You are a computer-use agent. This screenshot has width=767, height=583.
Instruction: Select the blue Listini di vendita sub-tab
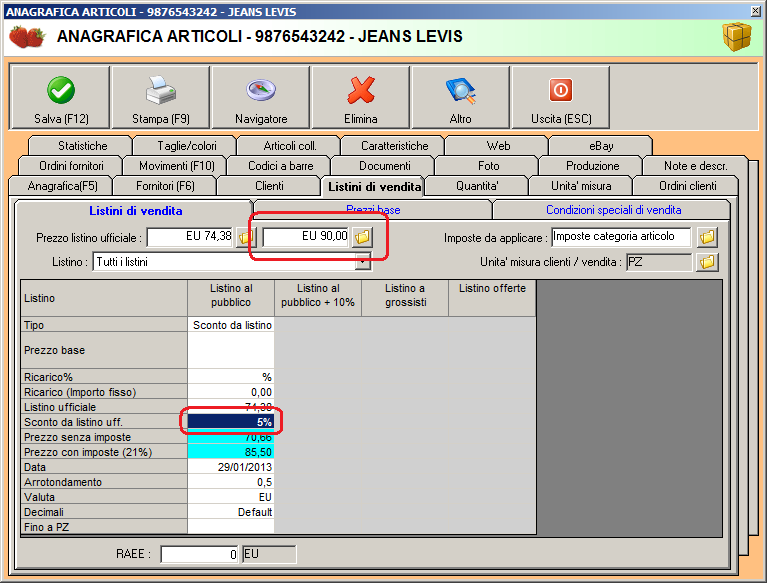point(135,211)
